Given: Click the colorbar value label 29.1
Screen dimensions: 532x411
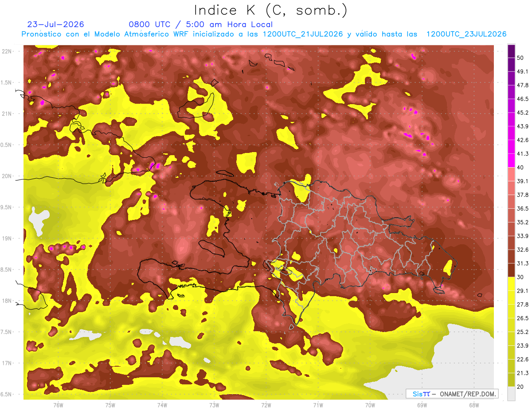Looking at the screenshot, I should coord(523,290).
